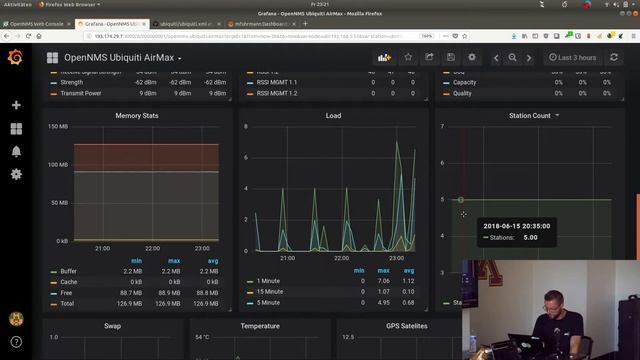Viewport: 640px width, 360px height.
Task: Switch to the mfuhrmann Dashboard tab
Action: [261, 24]
